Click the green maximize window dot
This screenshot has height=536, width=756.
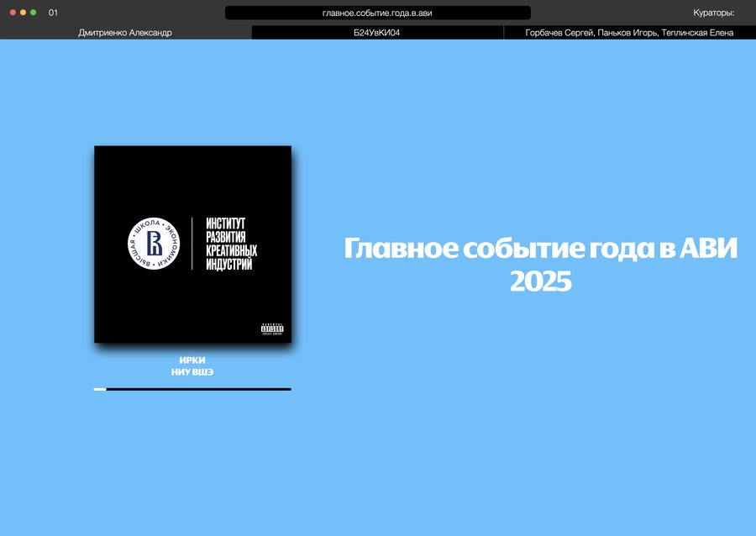pos(34,13)
